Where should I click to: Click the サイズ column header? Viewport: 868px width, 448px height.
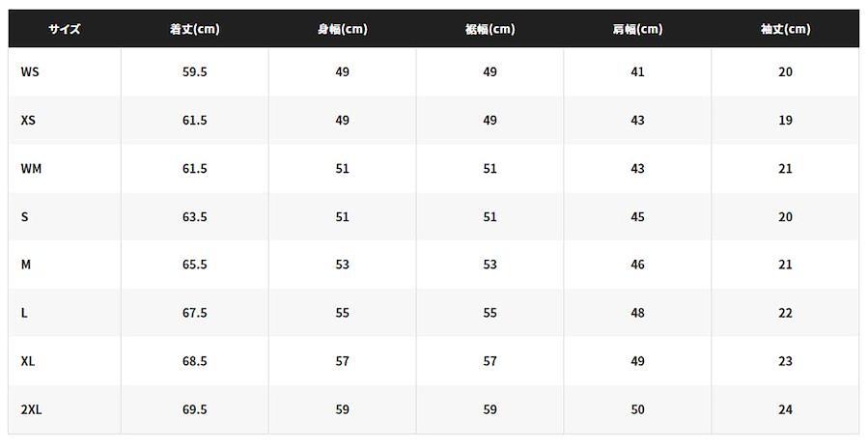[x=64, y=29]
